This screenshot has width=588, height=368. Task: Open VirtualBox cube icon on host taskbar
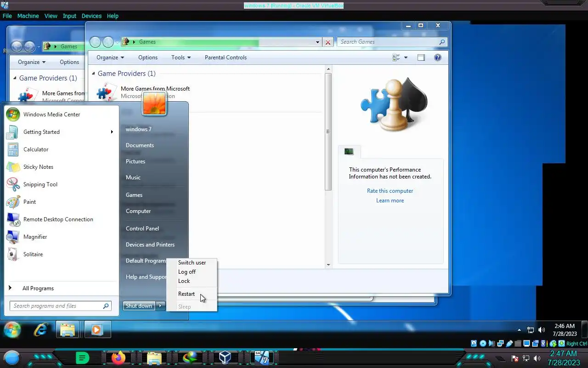pyautogui.click(x=225, y=357)
